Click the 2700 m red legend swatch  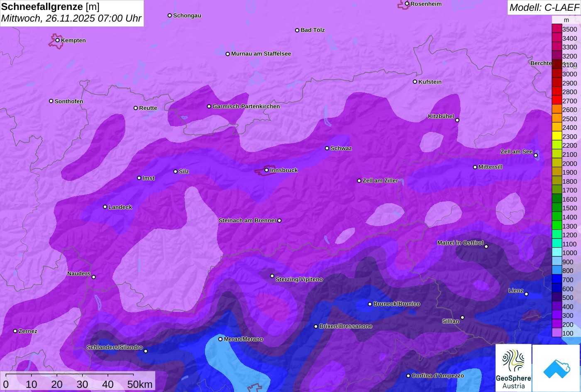557,100
